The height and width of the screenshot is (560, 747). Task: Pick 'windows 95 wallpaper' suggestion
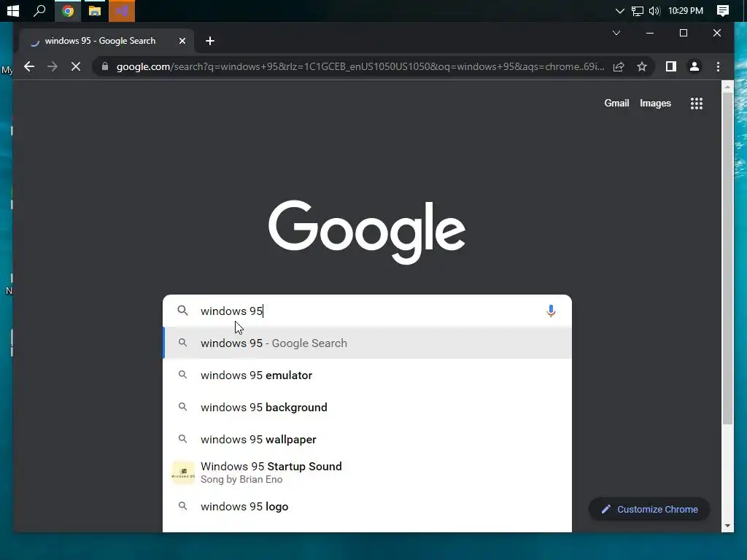pos(367,439)
